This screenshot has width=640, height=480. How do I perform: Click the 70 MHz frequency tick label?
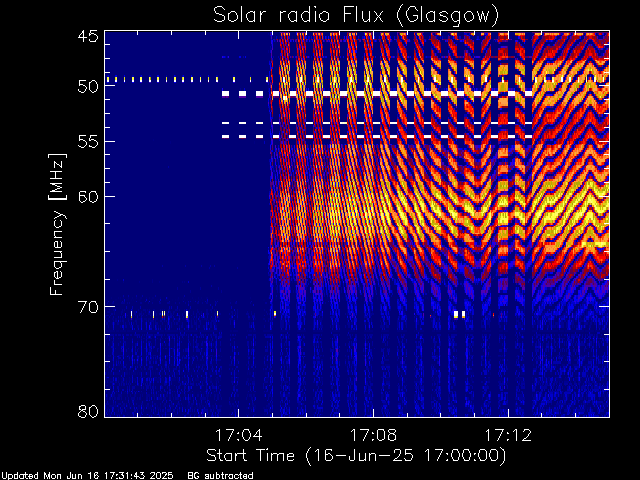click(x=87, y=306)
